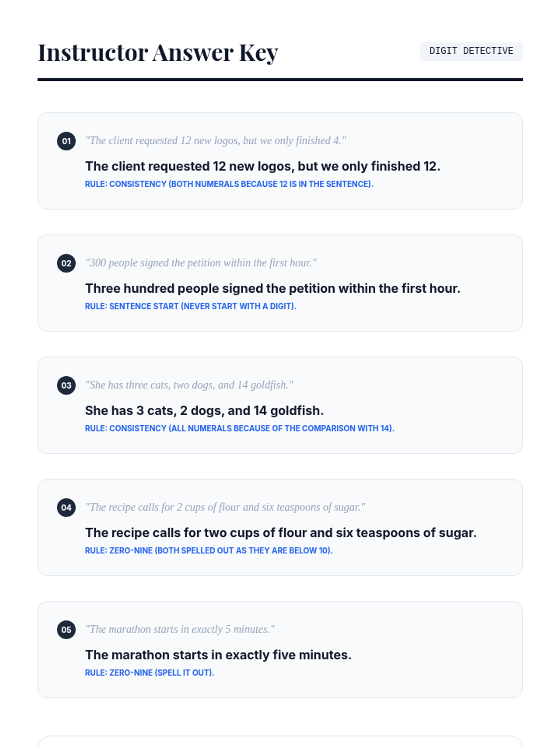
Task: Click the Sentence Start rule text
Action: click(x=190, y=306)
